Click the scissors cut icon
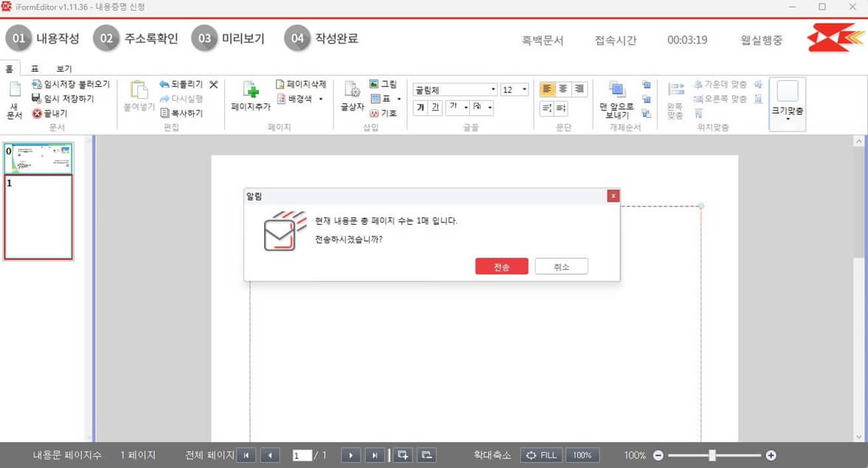868x468 pixels. click(x=214, y=84)
